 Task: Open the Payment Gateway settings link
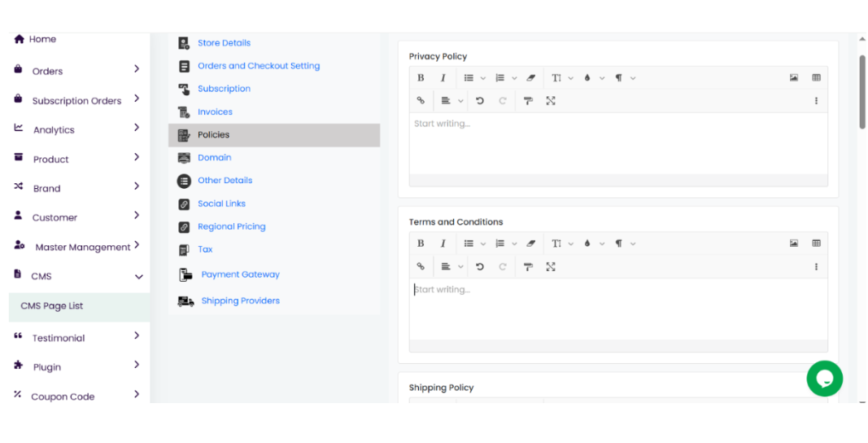(240, 274)
